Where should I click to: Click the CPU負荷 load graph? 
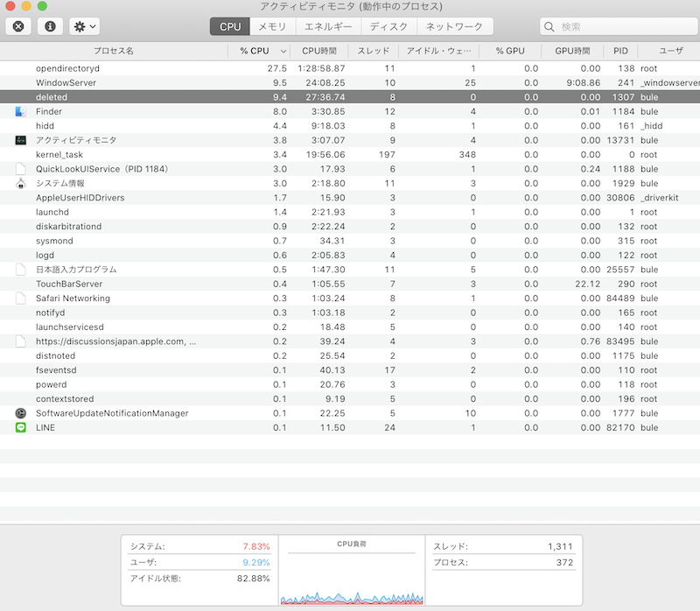(x=351, y=576)
